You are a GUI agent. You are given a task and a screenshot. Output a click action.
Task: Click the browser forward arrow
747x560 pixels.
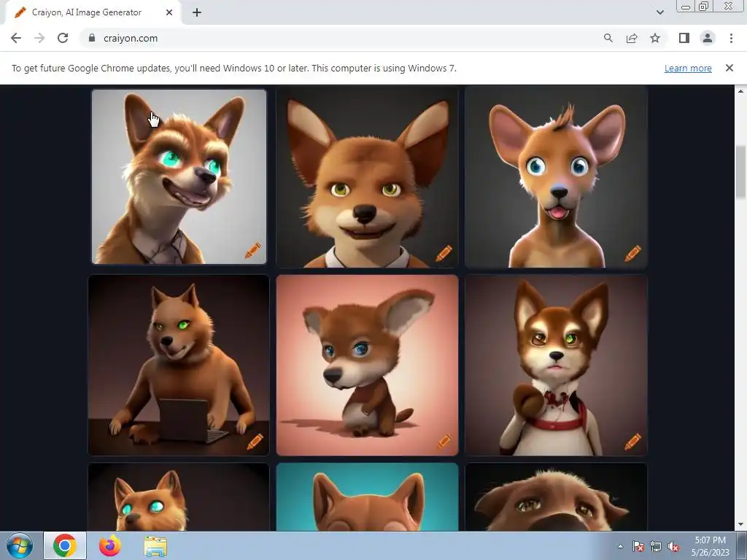(x=39, y=38)
